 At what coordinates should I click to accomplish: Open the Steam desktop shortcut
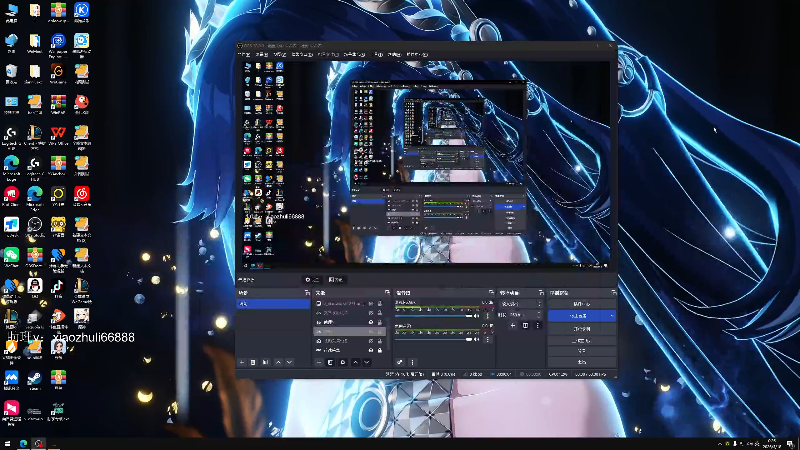pos(35,379)
